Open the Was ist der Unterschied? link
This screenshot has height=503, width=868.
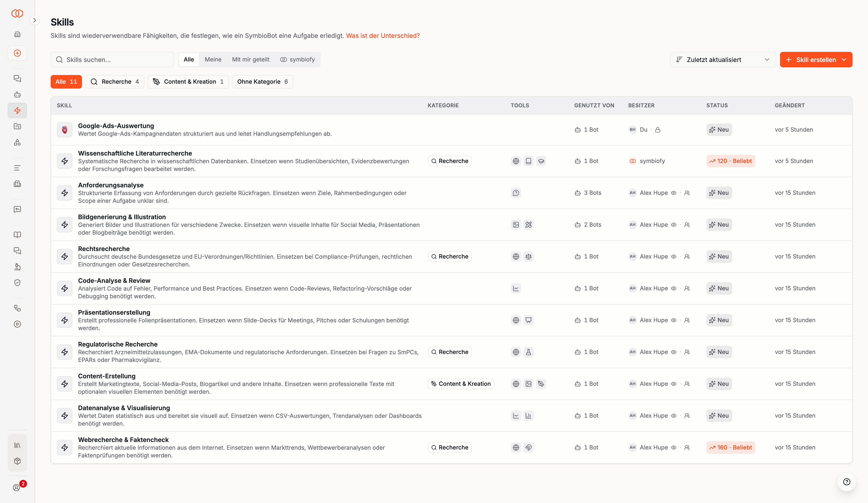pyautogui.click(x=383, y=35)
